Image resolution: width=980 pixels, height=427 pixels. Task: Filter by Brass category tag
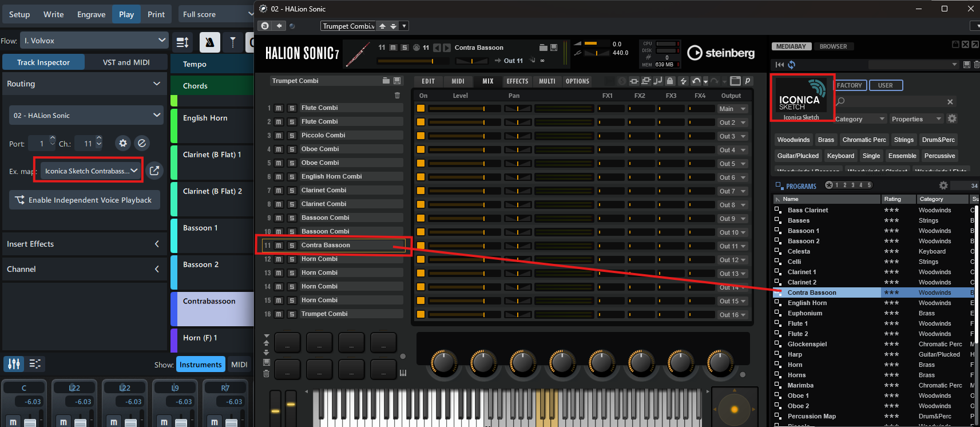point(826,140)
